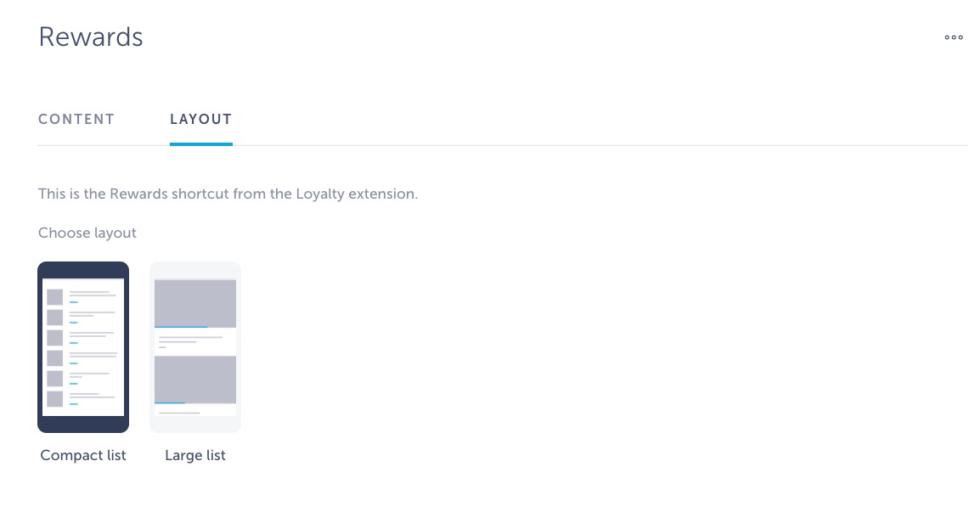
Task: Click the Choose layout heading
Action: point(87,232)
